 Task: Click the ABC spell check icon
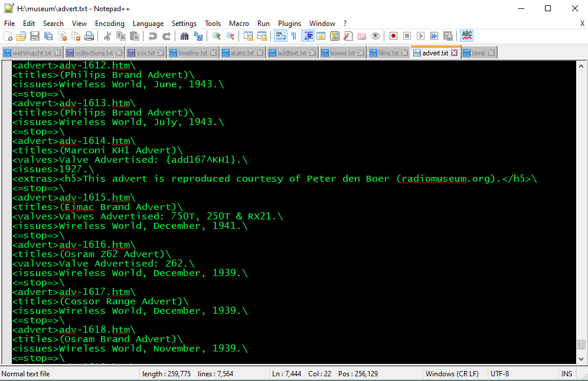(x=466, y=36)
